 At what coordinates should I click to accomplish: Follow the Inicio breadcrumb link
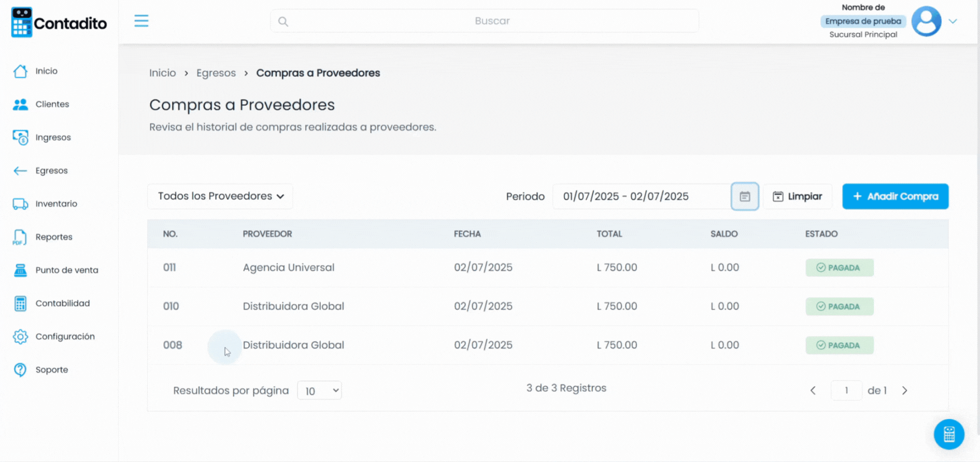pyautogui.click(x=163, y=73)
